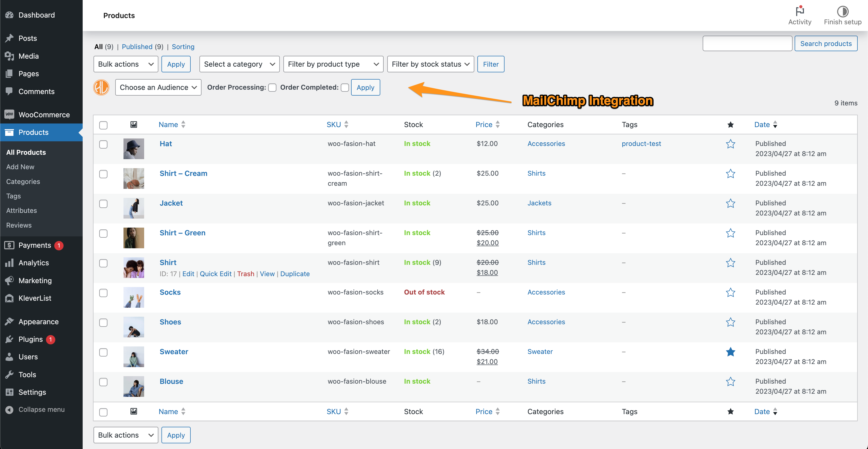
Task: Open Reviews in Products submenu
Action: 19,225
